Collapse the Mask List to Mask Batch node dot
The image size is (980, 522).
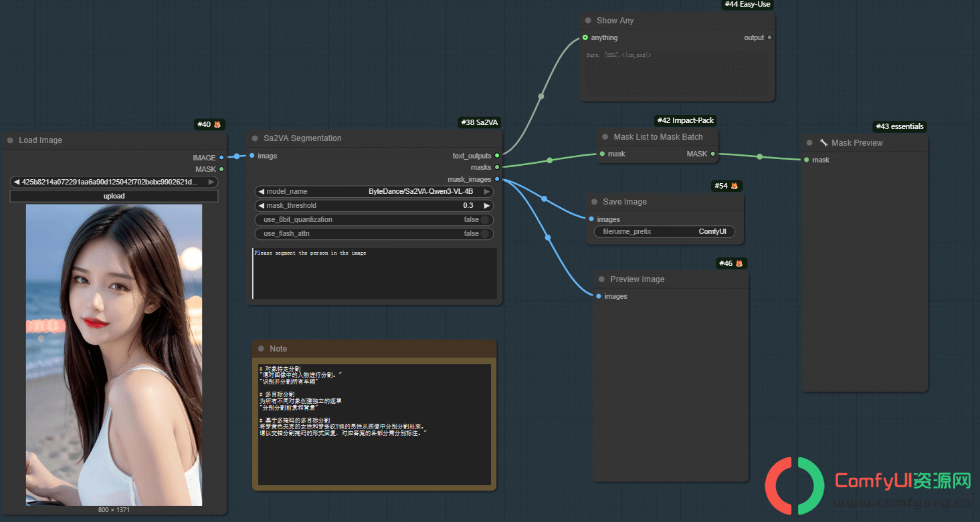(605, 137)
